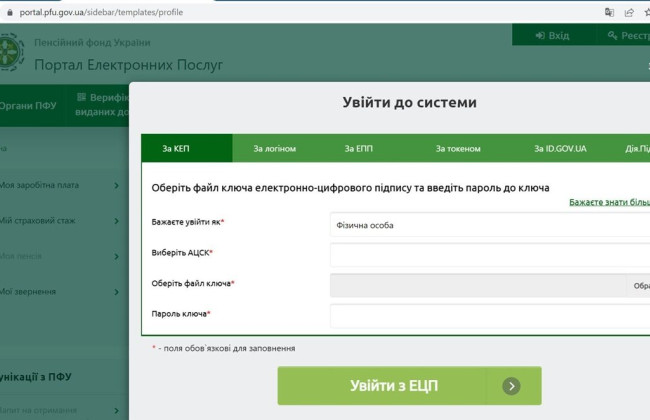The width and height of the screenshot is (650, 420).
Task: Expand Моя пенсія sidebar item
Action: [60, 256]
